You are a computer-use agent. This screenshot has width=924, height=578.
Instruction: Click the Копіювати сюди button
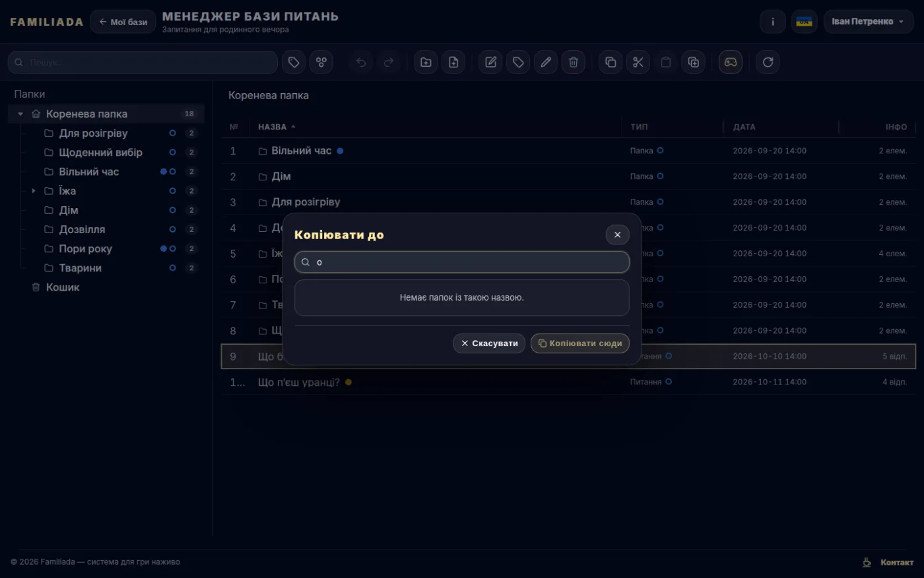[x=580, y=343]
